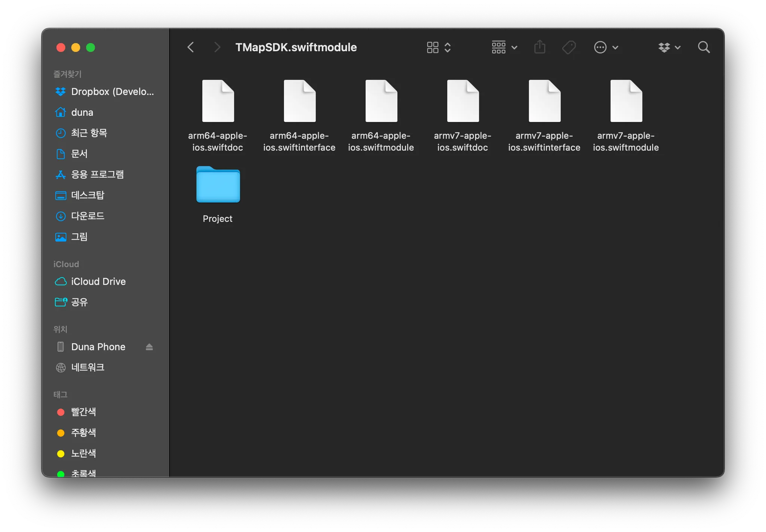Open iCloud Drive in sidebar
This screenshot has width=766, height=532.
[x=98, y=282]
